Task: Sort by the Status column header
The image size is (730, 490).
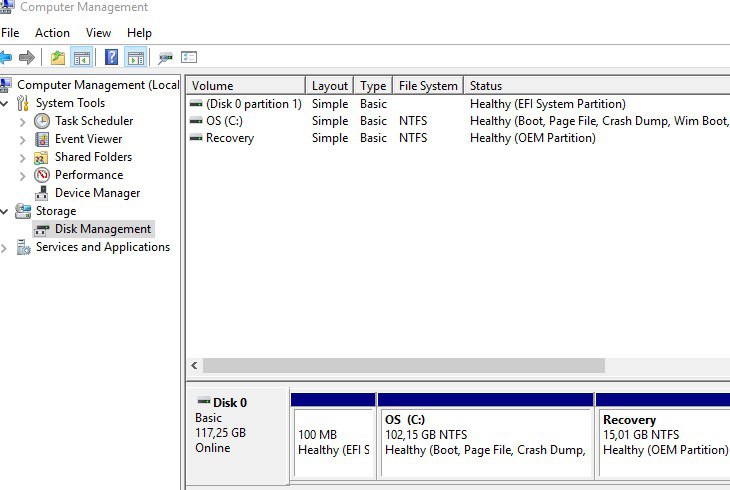Action: pos(597,86)
